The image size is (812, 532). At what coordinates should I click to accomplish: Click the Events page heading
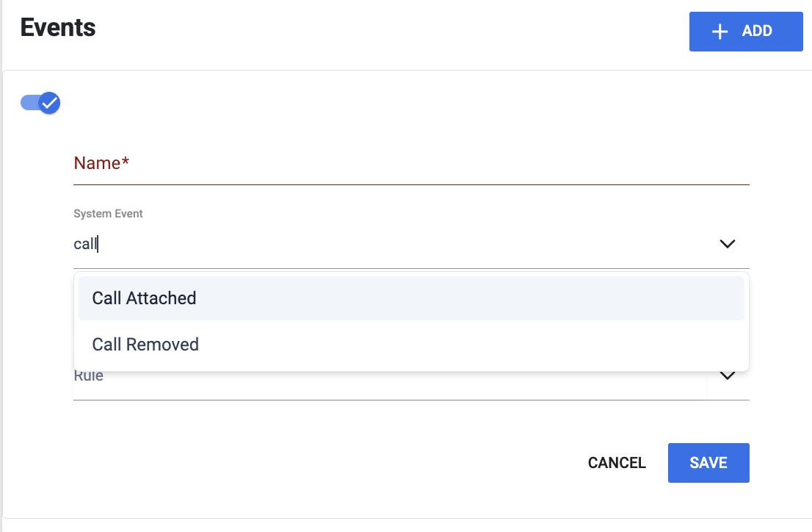click(58, 27)
